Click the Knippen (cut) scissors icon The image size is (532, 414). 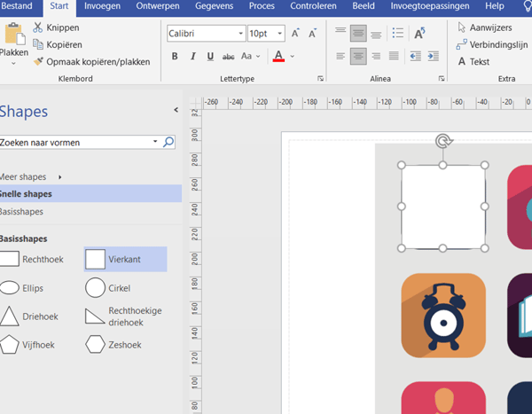[38, 27]
